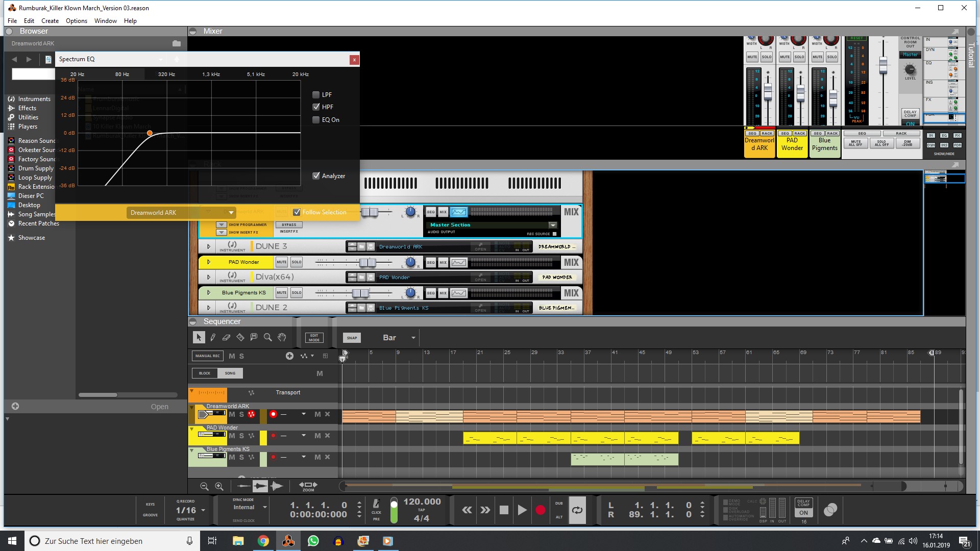Select the Hand tool in sequencer
Screen dimensions: 980x551
pos(282,337)
